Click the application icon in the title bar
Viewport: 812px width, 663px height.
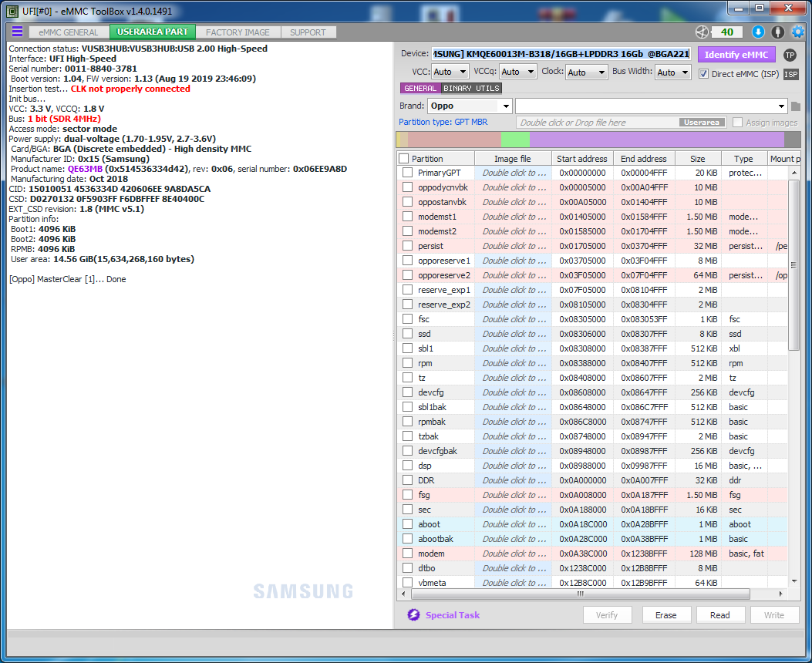12,10
